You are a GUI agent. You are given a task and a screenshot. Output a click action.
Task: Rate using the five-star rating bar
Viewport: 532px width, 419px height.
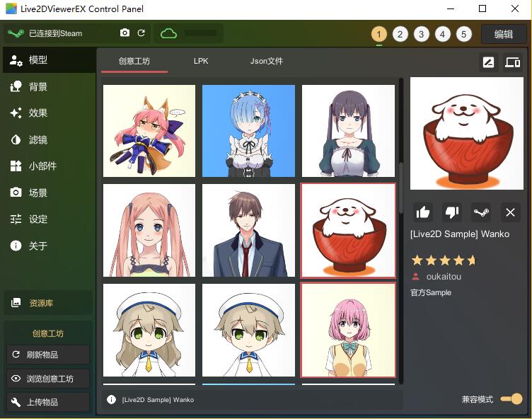[x=444, y=260]
